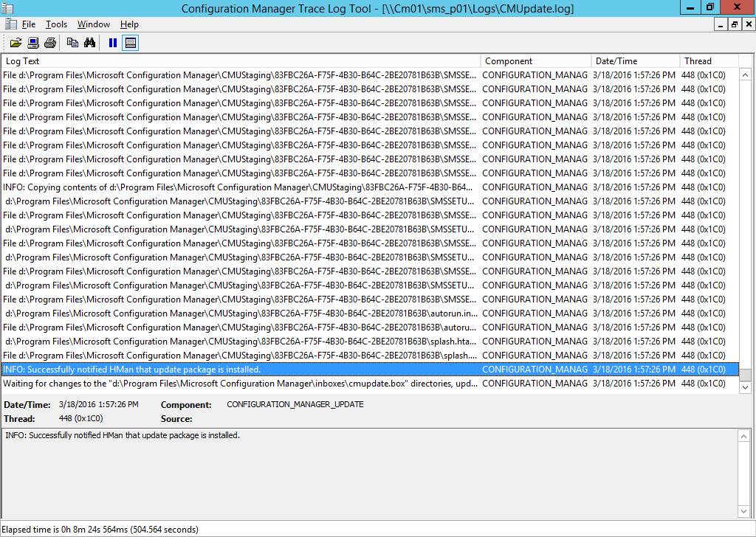Close the CMUpdate.log child window

[749, 24]
